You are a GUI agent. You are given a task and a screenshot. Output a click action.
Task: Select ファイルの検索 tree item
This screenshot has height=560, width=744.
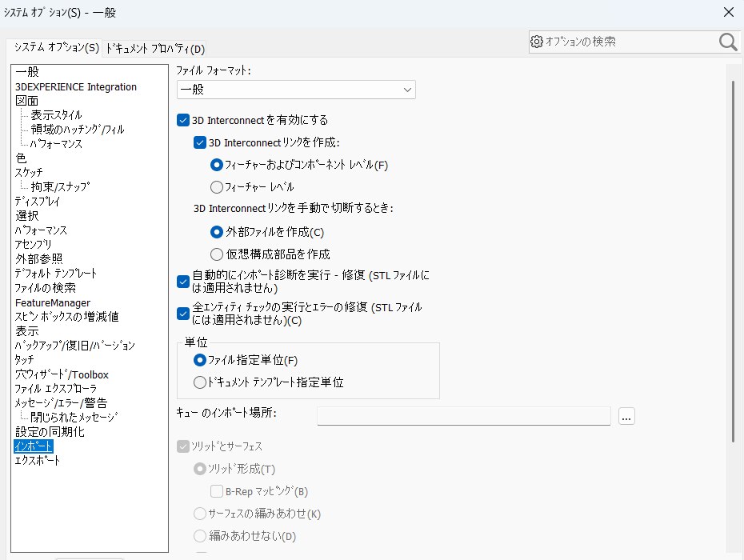tap(46, 288)
